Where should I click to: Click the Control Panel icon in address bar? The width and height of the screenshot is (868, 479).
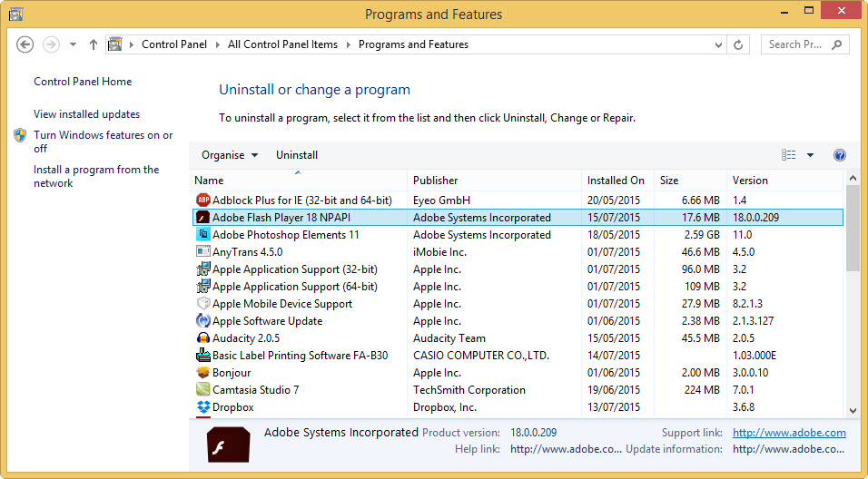coord(114,44)
